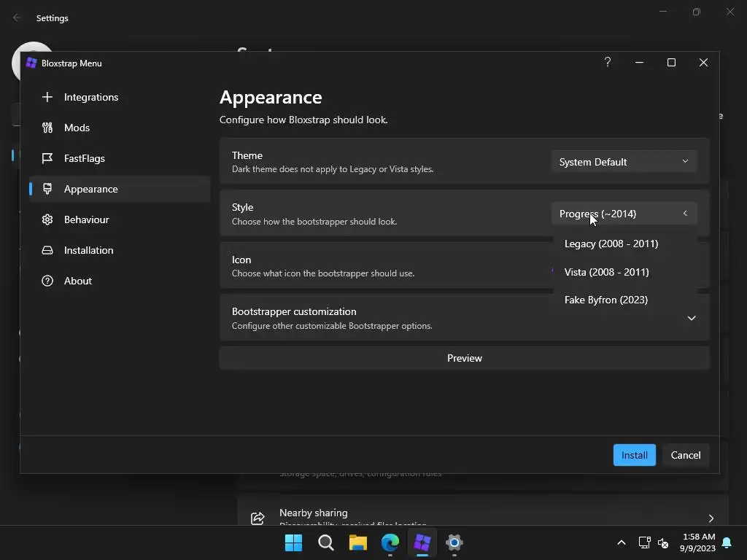Minimize the Bloxstrap Menu window
This screenshot has width=747, height=560.
click(639, 63)
